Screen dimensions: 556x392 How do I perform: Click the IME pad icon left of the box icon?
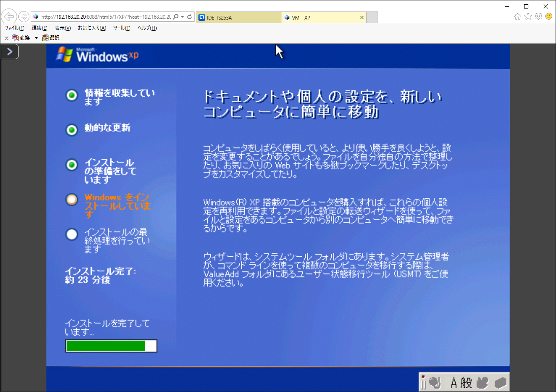coord(482,383)
